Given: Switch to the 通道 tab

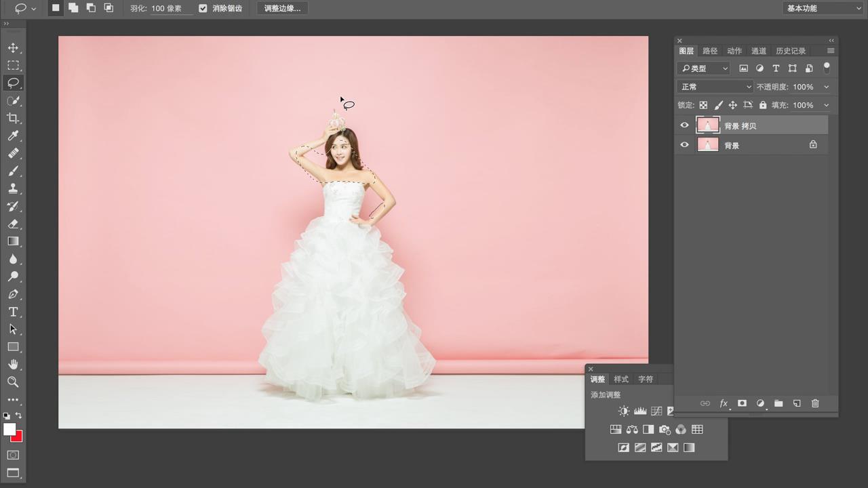Looking at the screenshot, I should (759, 51).
